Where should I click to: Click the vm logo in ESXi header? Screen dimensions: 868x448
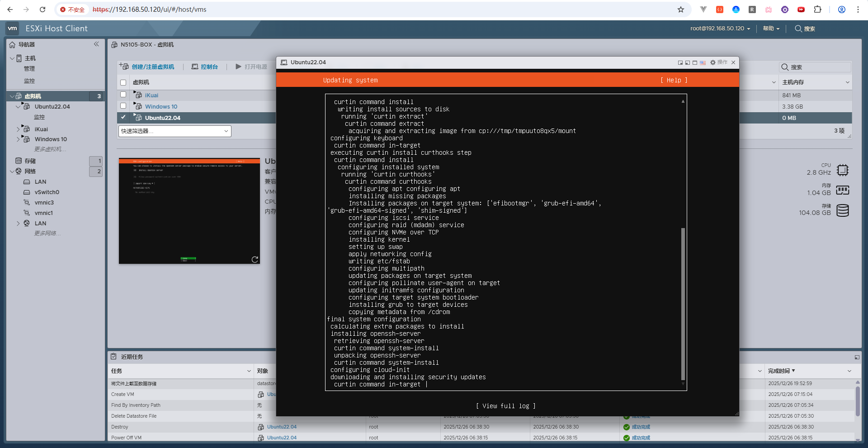point(12,29)
